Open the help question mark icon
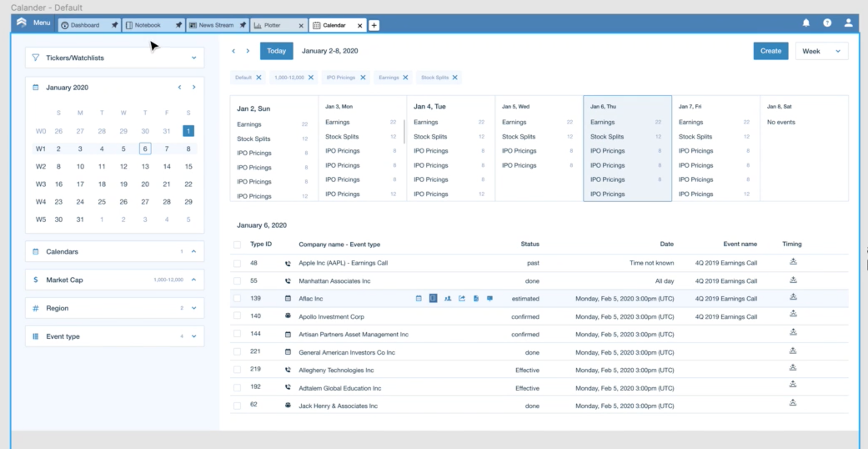Image resolution: width=868 pixels, height=449 pixels. click(x=827, y=23)
